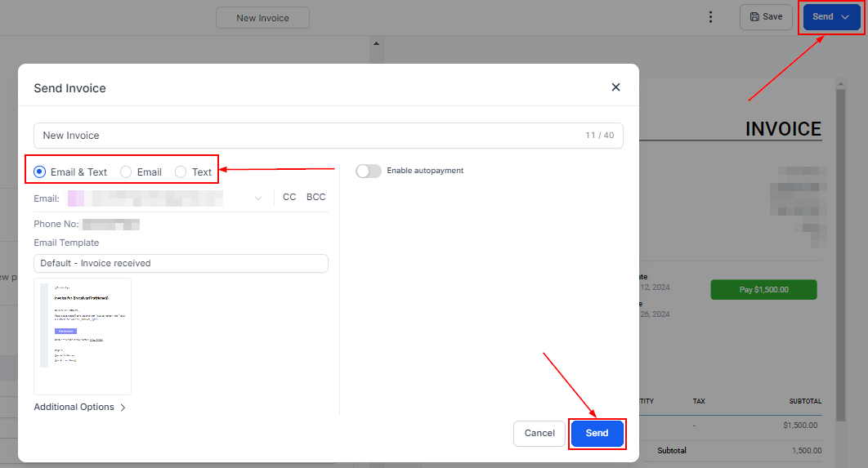868x468 pixels.
Task: Click the Email Template label
Action: 66,243
